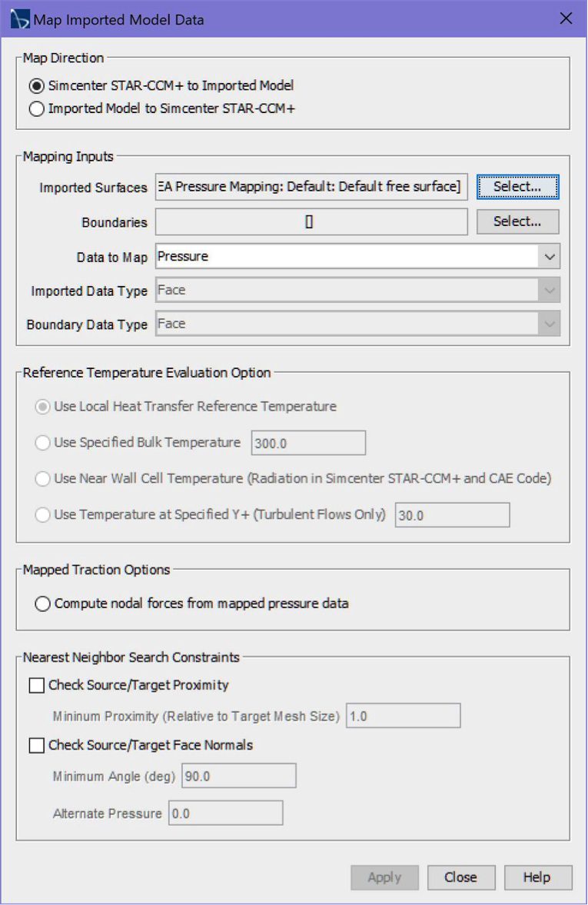
Task: Click the Mapping Inputs group label
Action: [68, 156]
